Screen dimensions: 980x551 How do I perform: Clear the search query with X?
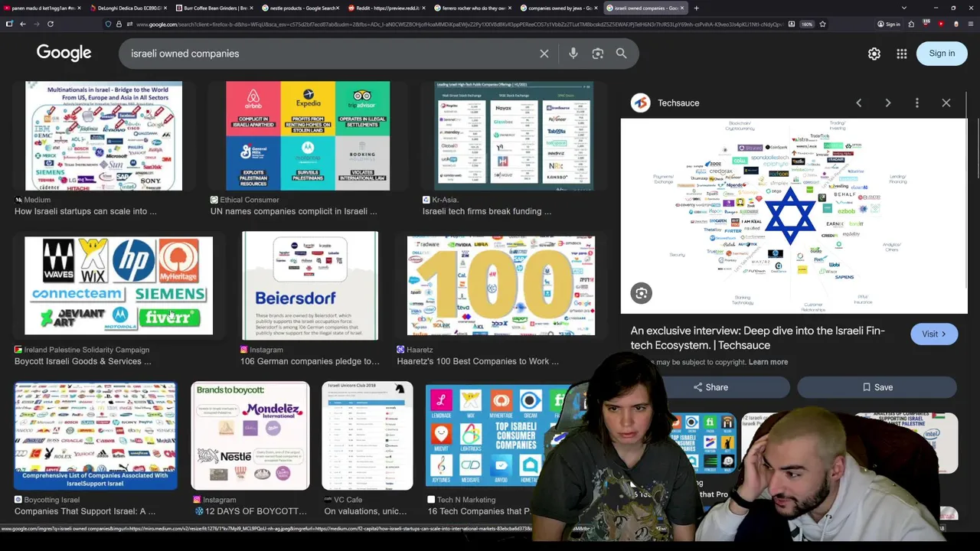click(544, 54)
